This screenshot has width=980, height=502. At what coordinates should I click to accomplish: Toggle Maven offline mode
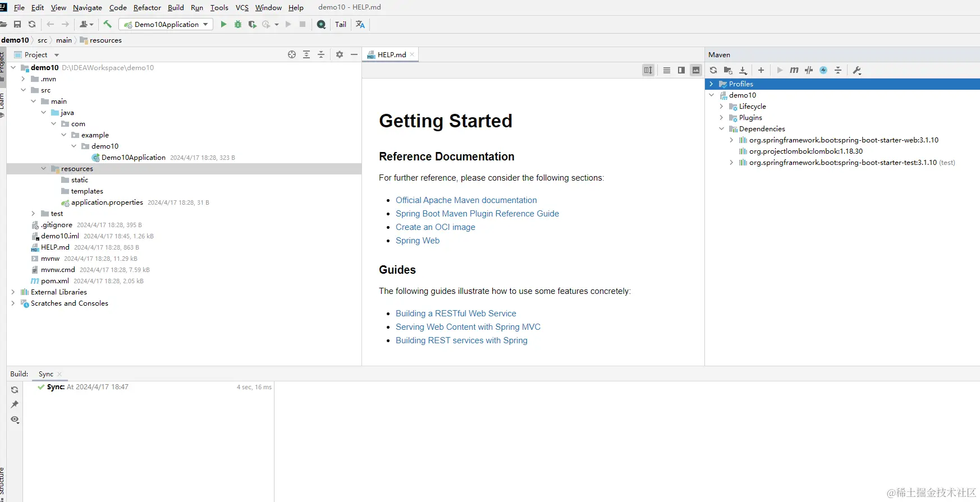[809, 70]
